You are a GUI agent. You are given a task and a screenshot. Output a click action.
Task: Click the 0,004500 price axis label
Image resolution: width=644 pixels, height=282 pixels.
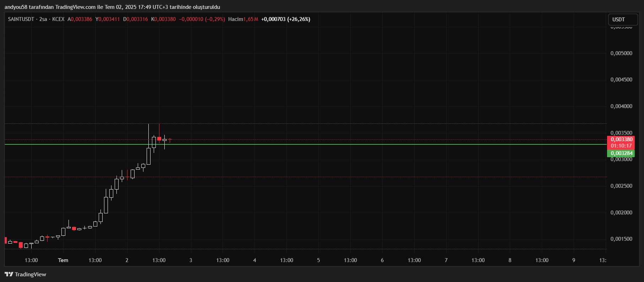tap(621, 80)
